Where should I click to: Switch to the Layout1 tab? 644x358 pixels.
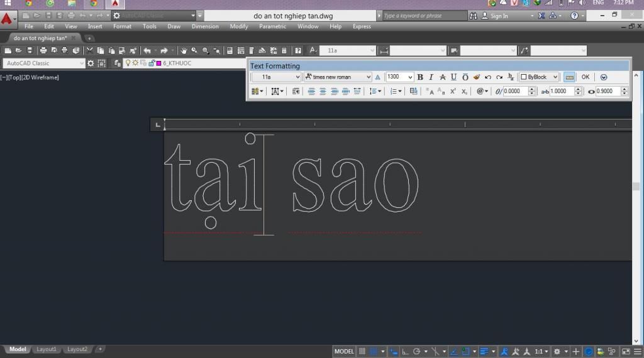point(46,349)
